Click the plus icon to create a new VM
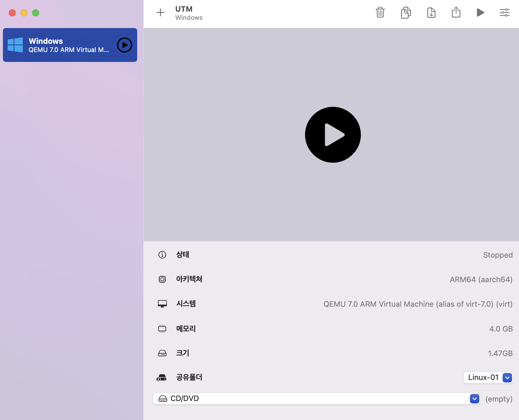The width and height of the screenshot is (519, 420). [160, 13]
